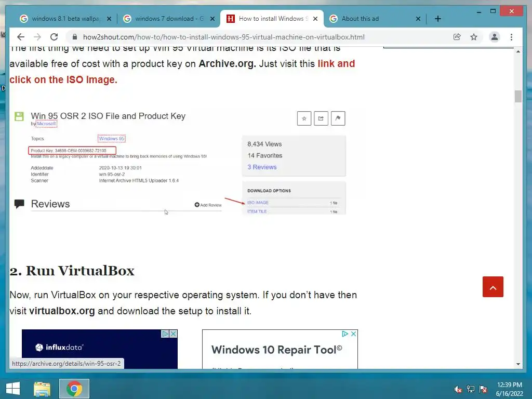The width and height of the screenshot is (532, 399).
Task: Open the Chrome profile avatar icon
Action: 495,37
